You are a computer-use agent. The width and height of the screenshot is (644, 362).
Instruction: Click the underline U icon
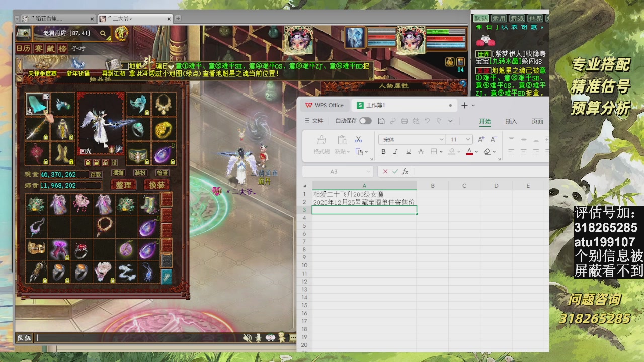pos(408,152)
